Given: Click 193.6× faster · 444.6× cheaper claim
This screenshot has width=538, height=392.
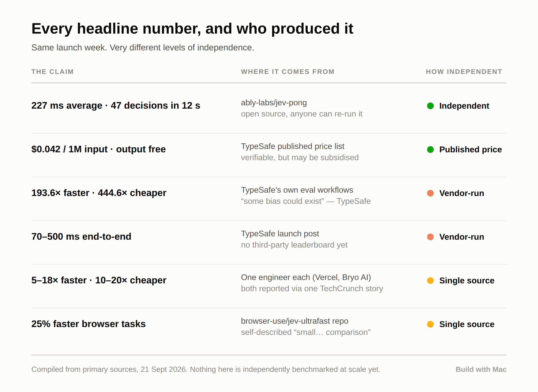Looking at the screenshot, I should (99, 193).
